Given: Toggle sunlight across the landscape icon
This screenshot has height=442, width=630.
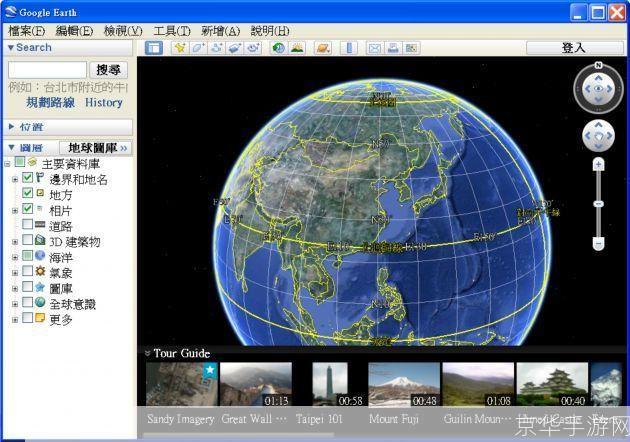Looking at the screenshot, I should point(297,48).
